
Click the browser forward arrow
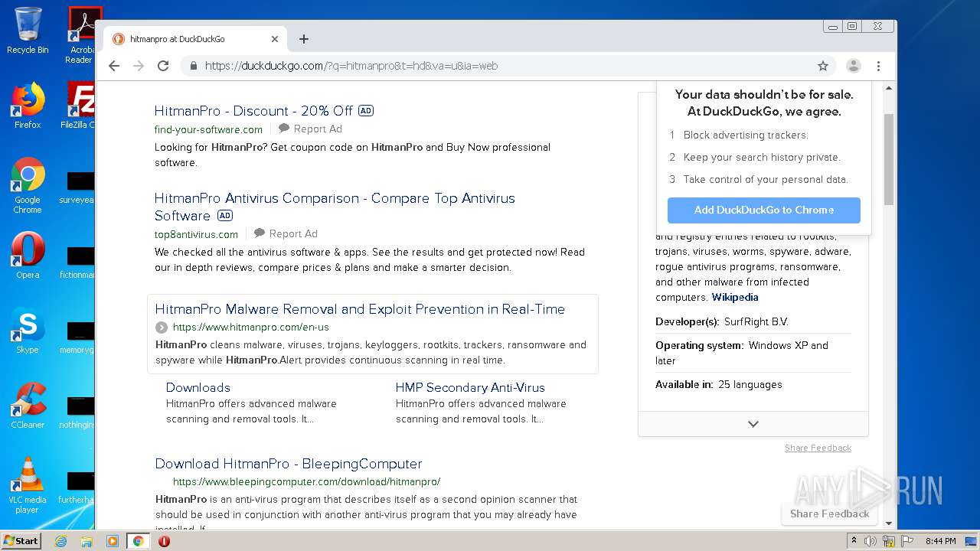point(139,66)
